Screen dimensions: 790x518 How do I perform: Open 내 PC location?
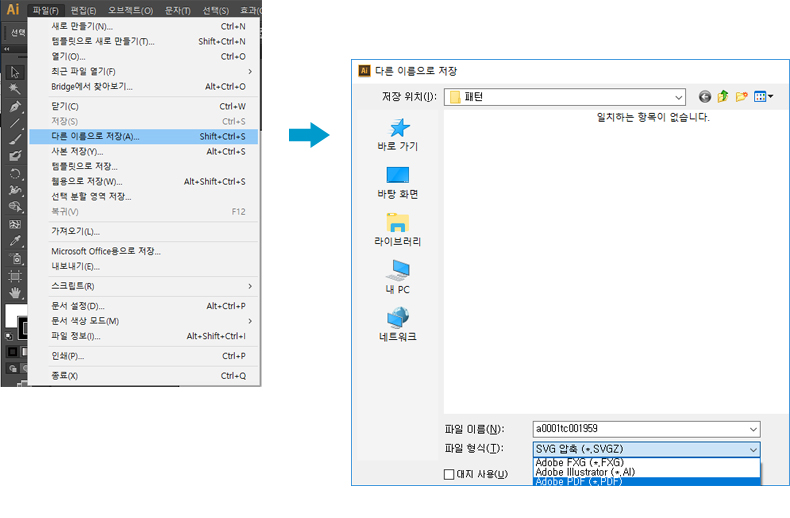[x=398, y=277]
